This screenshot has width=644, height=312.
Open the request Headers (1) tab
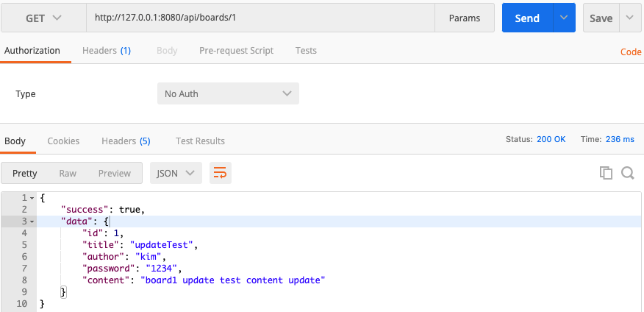coord(107,51)
